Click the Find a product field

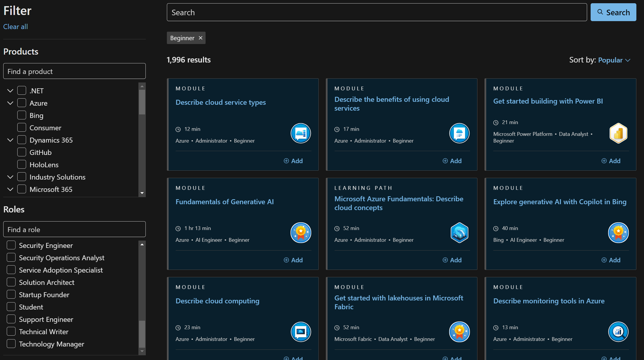(x=74, y=71)
